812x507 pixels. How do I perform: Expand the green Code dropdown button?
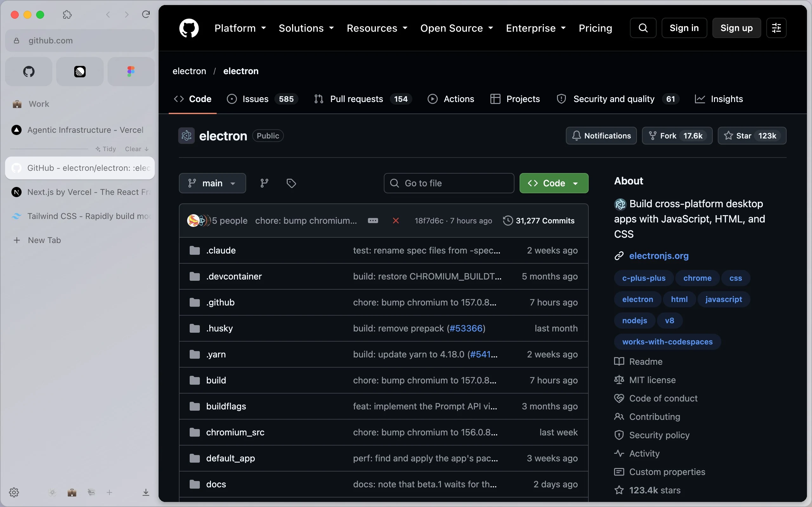553,183
